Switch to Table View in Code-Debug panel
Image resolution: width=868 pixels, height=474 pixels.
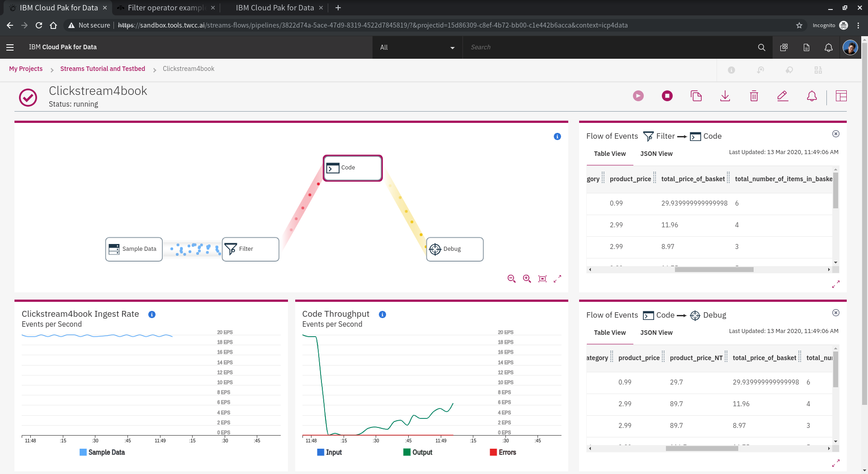tap(610, 333)
